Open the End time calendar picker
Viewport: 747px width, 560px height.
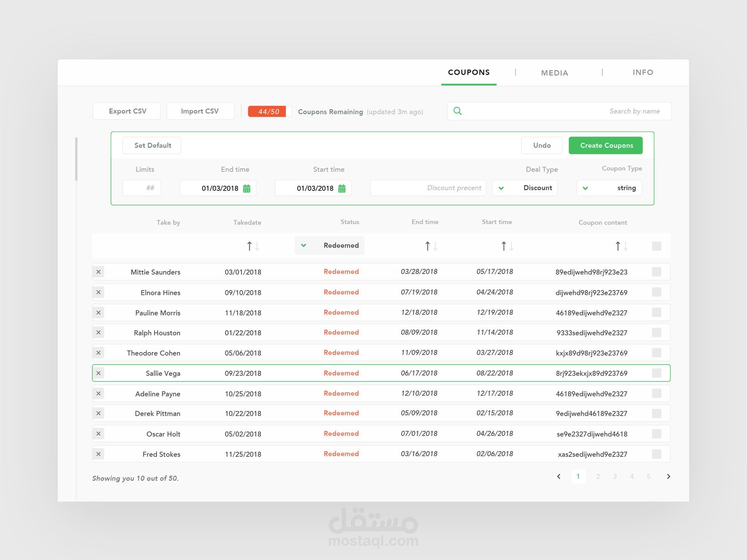[x=247, y=189]
